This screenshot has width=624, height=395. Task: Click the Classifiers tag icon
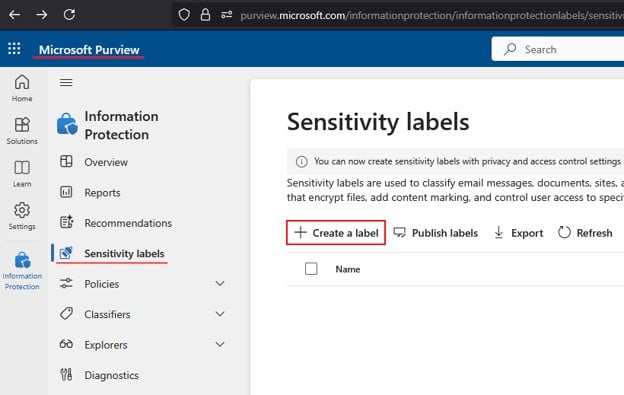pyautogui.click(x=66, y=313)
